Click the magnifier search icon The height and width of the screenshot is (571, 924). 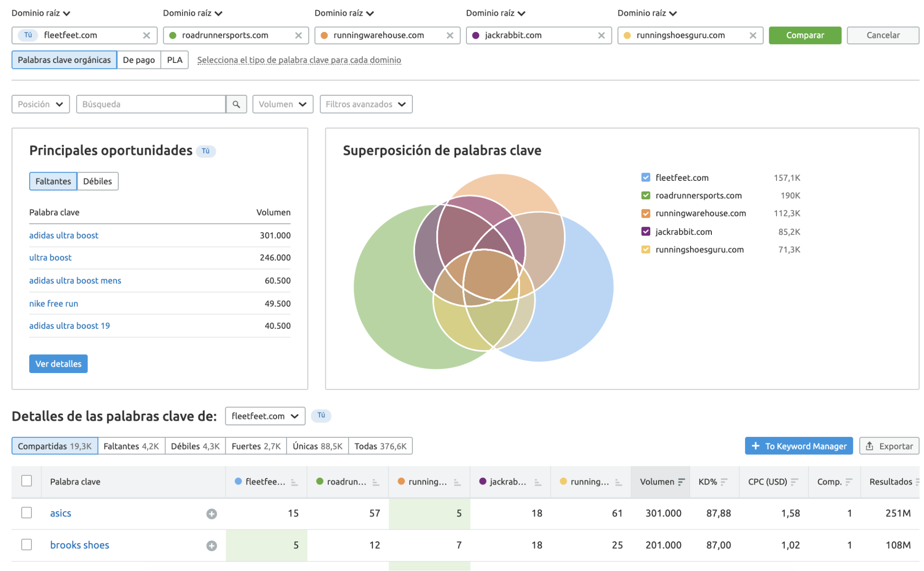pos(236,104)
